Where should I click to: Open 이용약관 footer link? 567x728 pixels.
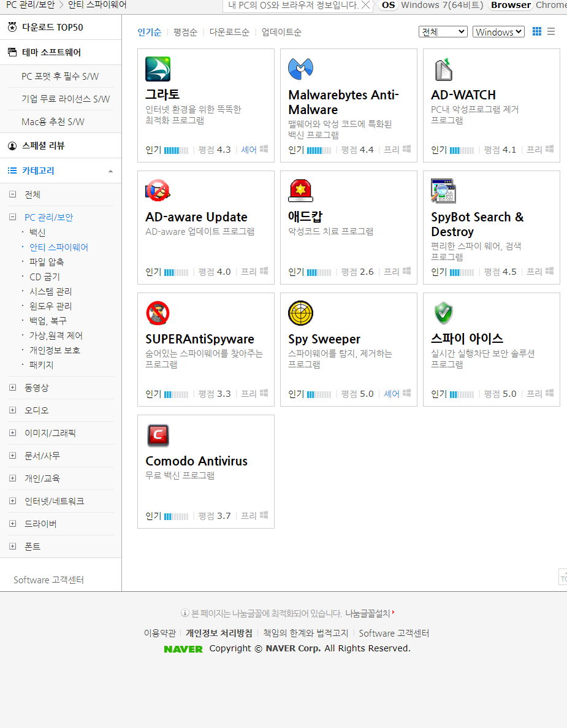[x=159, y=634]
